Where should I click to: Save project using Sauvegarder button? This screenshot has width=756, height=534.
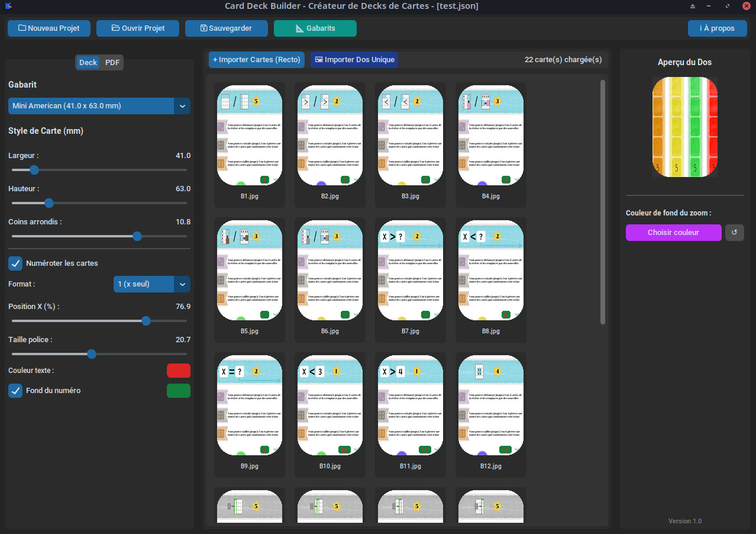227,28
